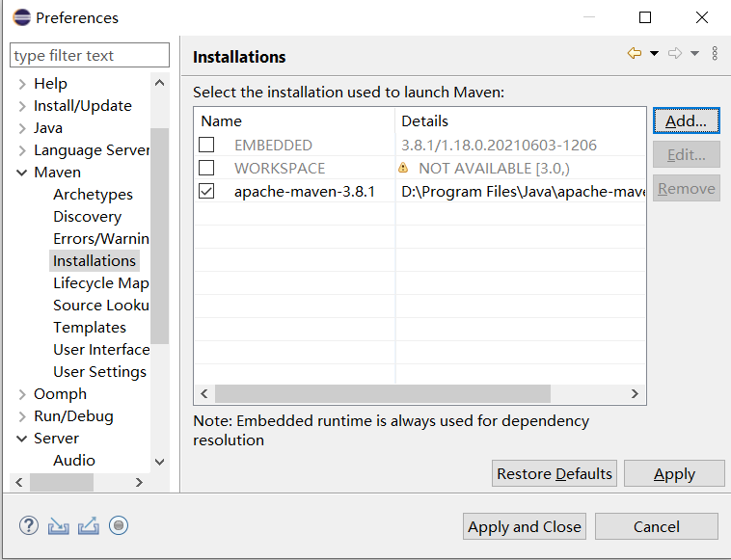
Task: Click the Oomph preference recorder icon
Action: pyautogui.click(x=119, y=525)
